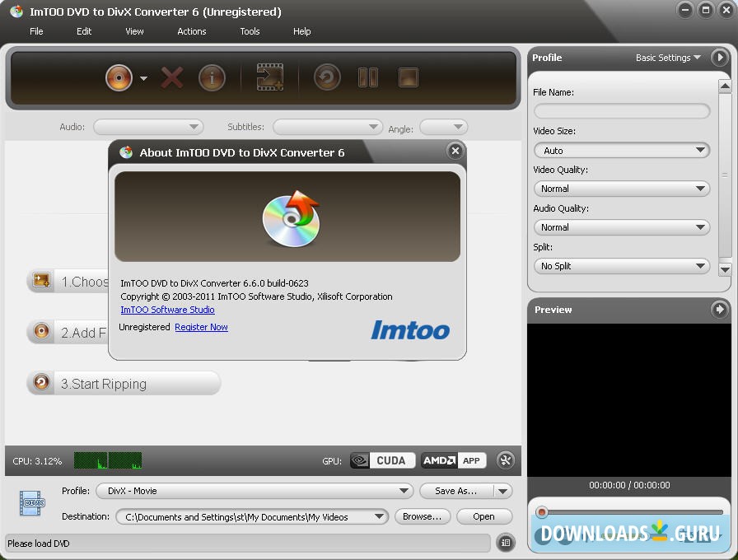This screenshot has width=738, height=560.
Task: Click the toolbar pause icon
Action: tap(368, 77)
